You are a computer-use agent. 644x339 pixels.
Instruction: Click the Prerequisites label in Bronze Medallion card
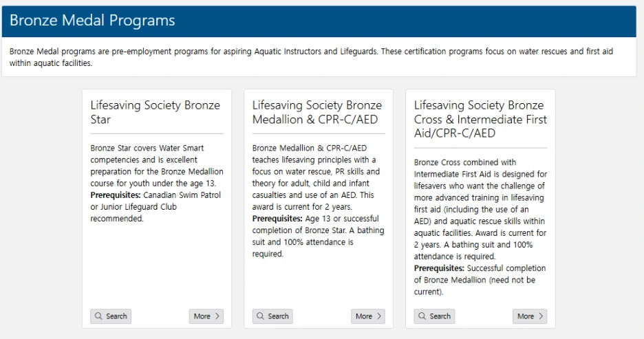pyautogui.click(x=276, y=219)
